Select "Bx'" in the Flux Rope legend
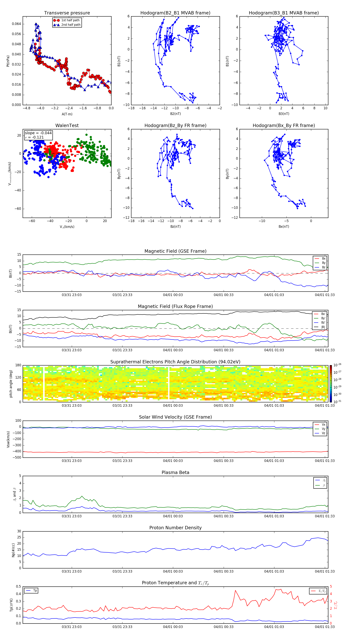The width and height of the screenshot is (351, 644). 320,314
